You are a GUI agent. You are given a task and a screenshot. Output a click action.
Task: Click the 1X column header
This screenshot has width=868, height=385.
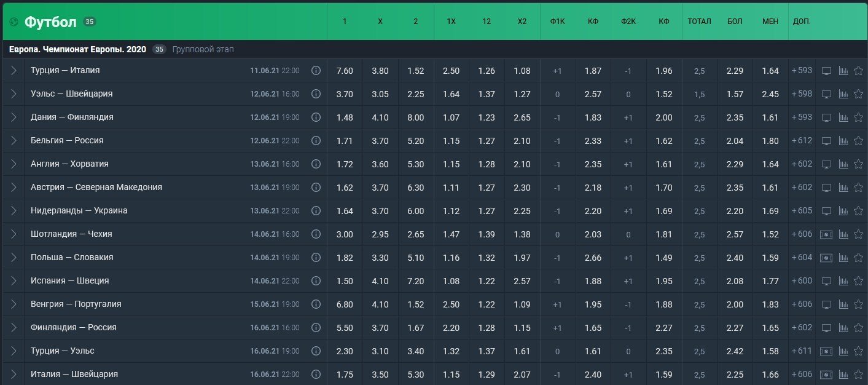451,22
